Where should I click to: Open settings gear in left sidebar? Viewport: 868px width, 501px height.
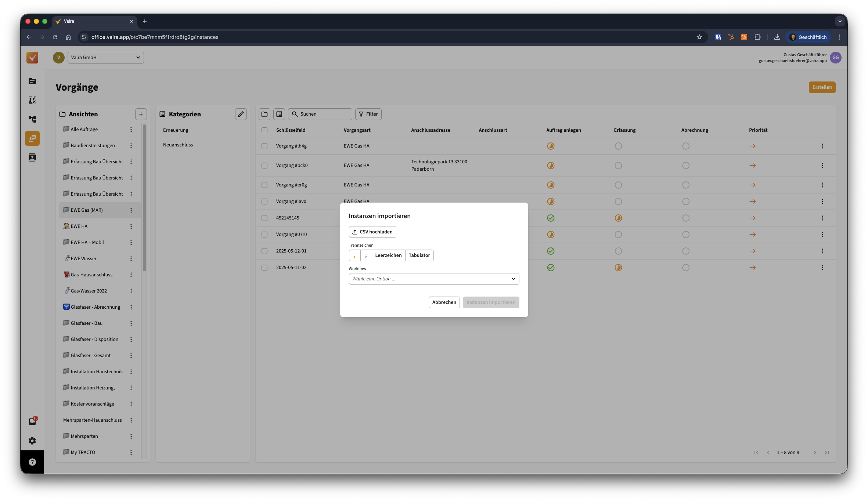pos(32,440)
